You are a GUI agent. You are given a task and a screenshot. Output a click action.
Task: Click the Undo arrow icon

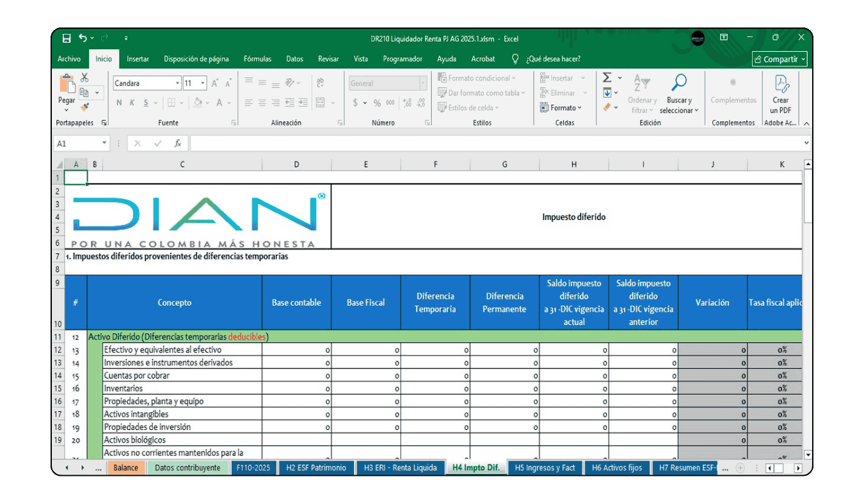point(83,38)
